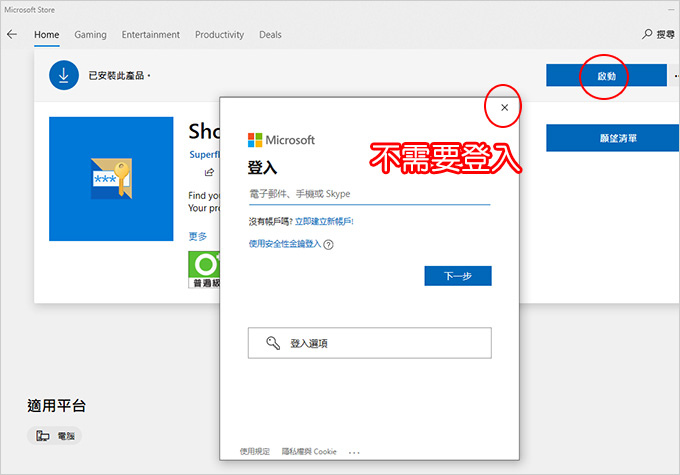The height and width of the screenshot is (475, 680).
Task: Click the 更多 more link
Action: (198, 236)
